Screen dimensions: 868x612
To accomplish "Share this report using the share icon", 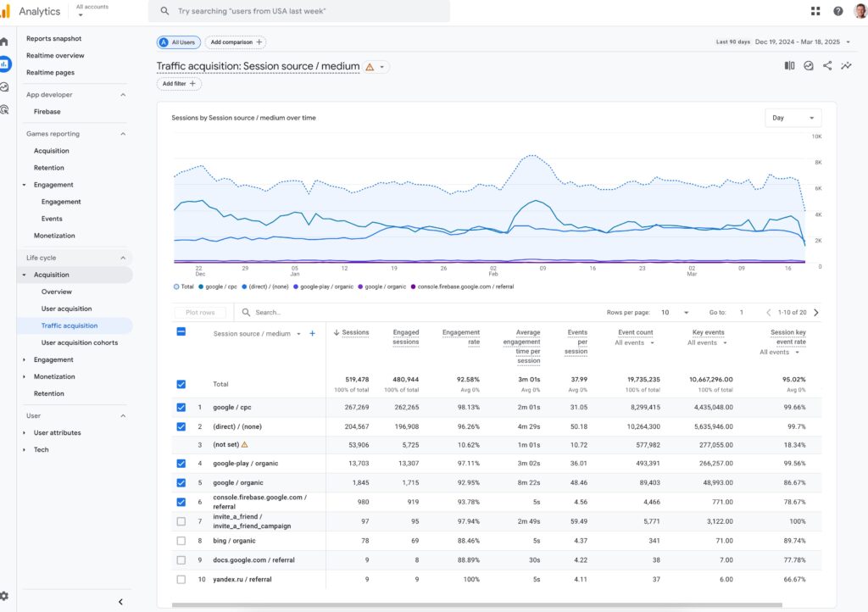I will tap(829, 65).
